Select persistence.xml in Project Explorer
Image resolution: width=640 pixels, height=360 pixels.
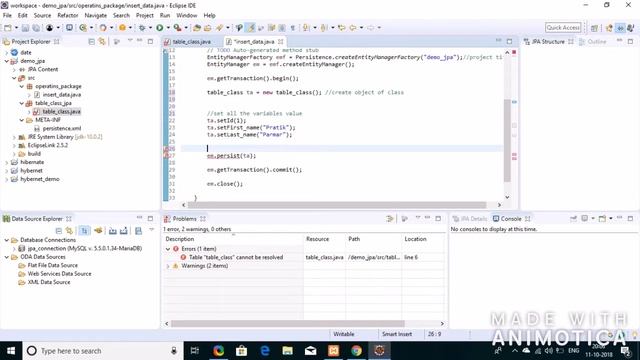62,129
